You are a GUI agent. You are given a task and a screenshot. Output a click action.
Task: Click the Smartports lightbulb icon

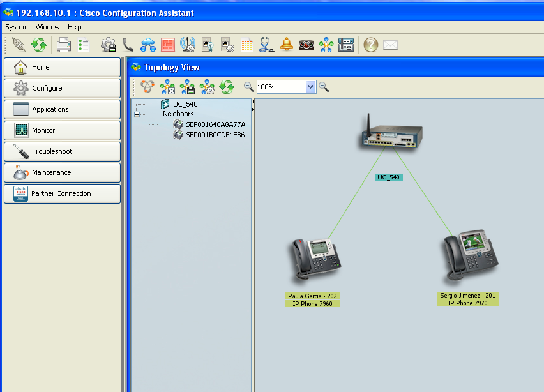click(x=208, y=45)
